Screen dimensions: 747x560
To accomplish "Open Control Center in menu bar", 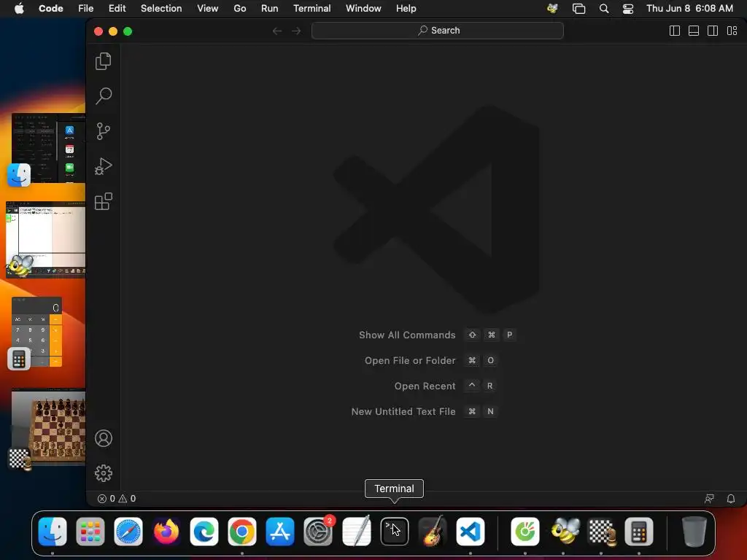I will tap(628, 9).
